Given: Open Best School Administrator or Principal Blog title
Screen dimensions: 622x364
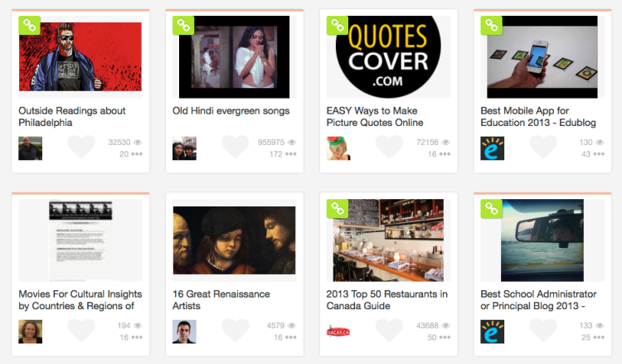Looking at the screenshot, I should (x=538, y=300).
